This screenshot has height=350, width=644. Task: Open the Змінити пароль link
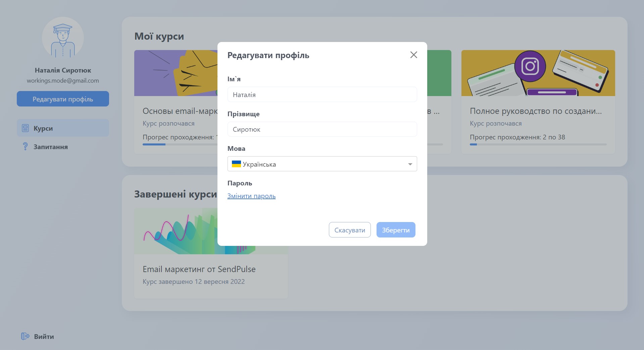pyautogui.click(x=251, y=196)
